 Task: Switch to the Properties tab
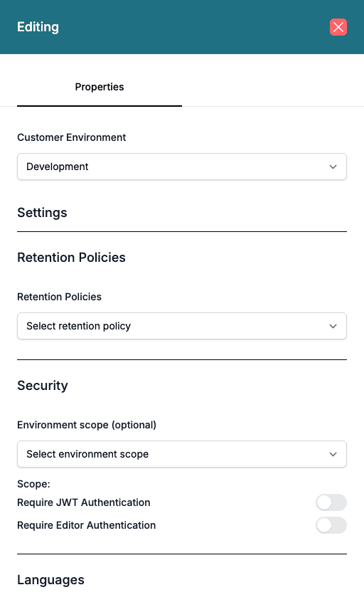100,87
